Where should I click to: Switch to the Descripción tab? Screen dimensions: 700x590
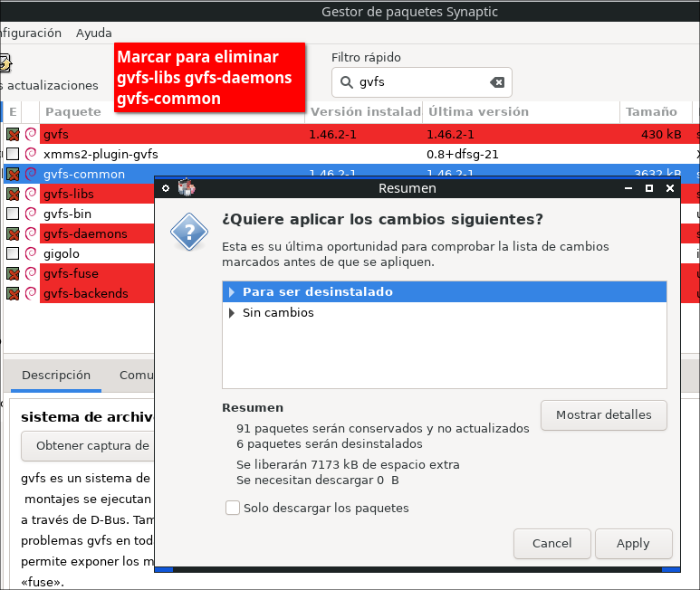(56, 375)
